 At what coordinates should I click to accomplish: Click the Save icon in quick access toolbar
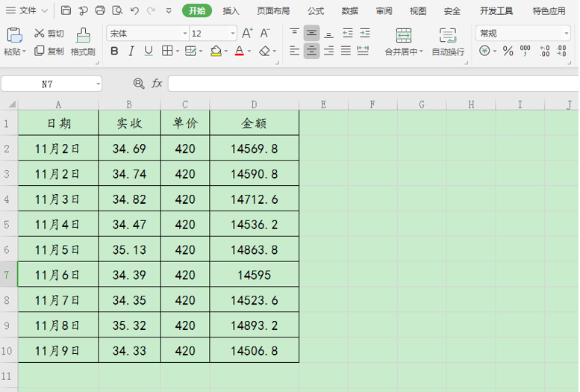[66, 10]
